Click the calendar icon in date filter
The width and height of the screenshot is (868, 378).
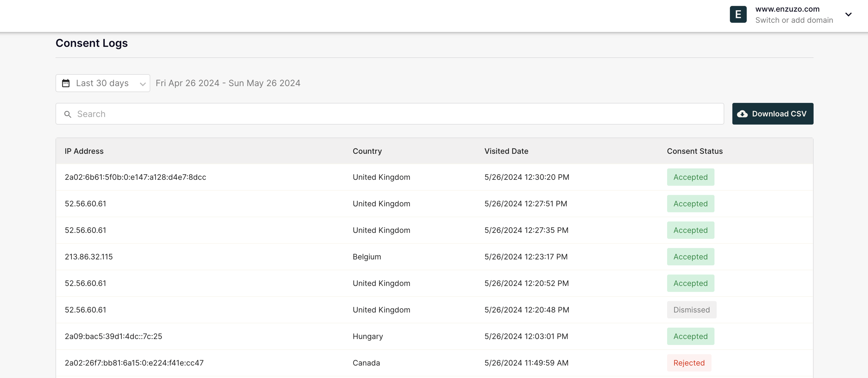66,83
